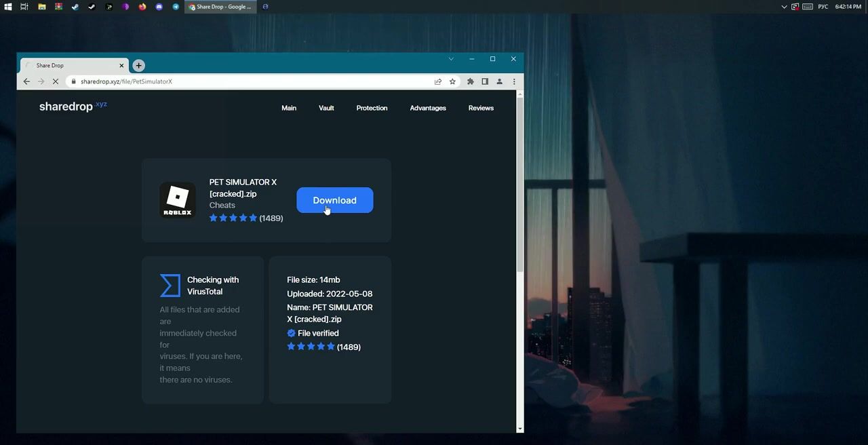Stop loading the page

click(56, 81)
